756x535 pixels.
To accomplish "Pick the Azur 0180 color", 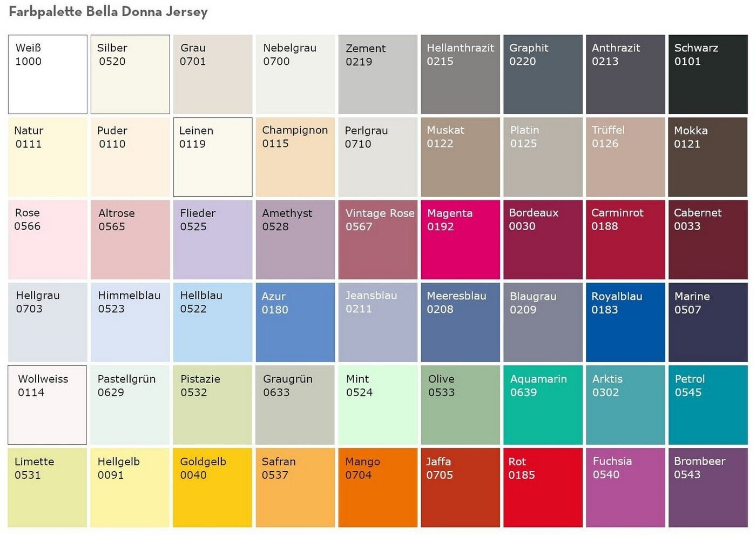I will [x=295, y=322].
